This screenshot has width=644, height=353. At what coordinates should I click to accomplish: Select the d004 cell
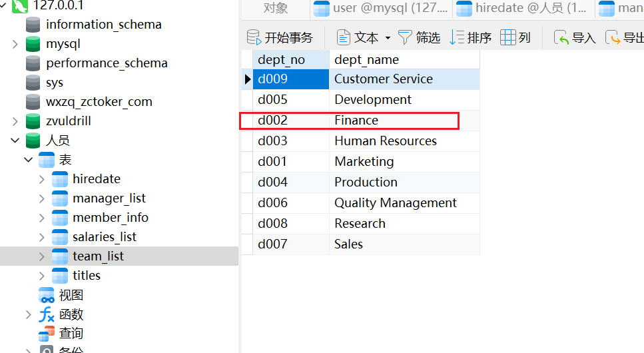coord(291,182)
